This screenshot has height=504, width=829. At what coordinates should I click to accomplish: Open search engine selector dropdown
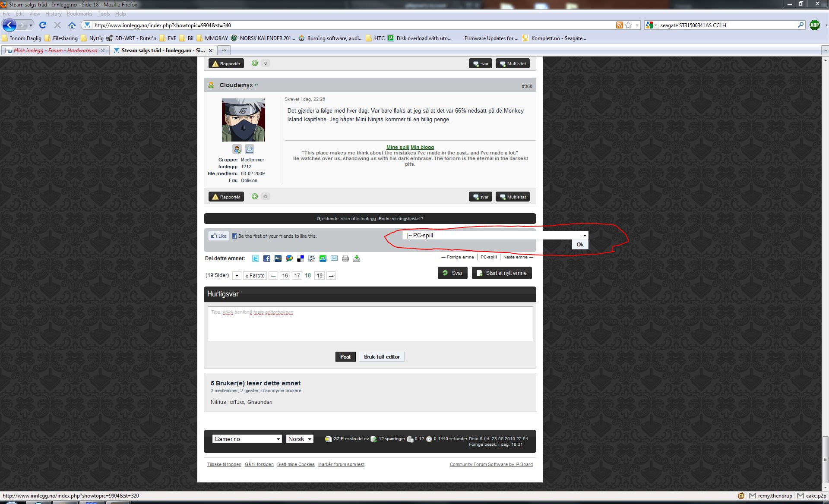click(x=651, y=25)
